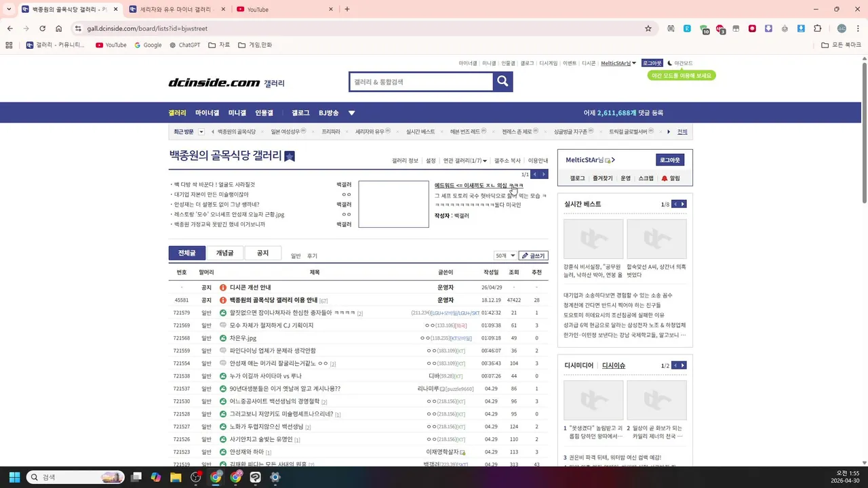Open 이용안내 link

[538, 161]
